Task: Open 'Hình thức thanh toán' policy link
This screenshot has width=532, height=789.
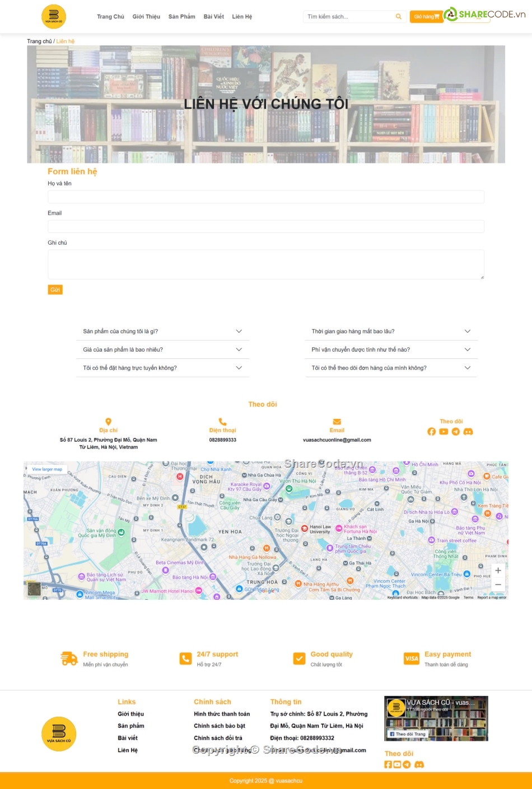Action: (x=222, y=714)
